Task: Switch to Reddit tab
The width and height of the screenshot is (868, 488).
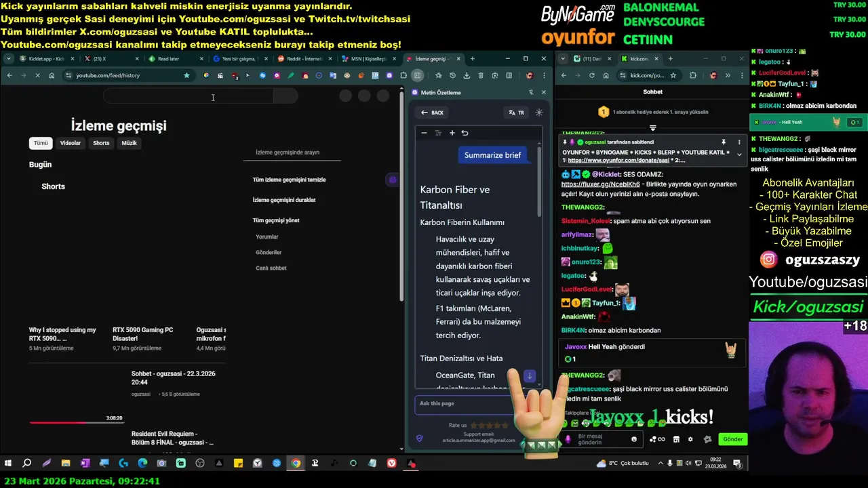Action: (303, 59)
